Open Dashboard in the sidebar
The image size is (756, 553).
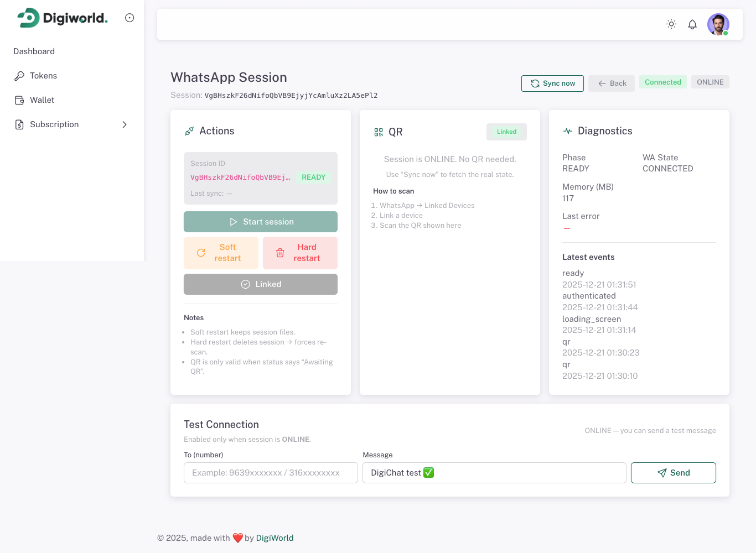pyautogui.click(x=34, y=51)
